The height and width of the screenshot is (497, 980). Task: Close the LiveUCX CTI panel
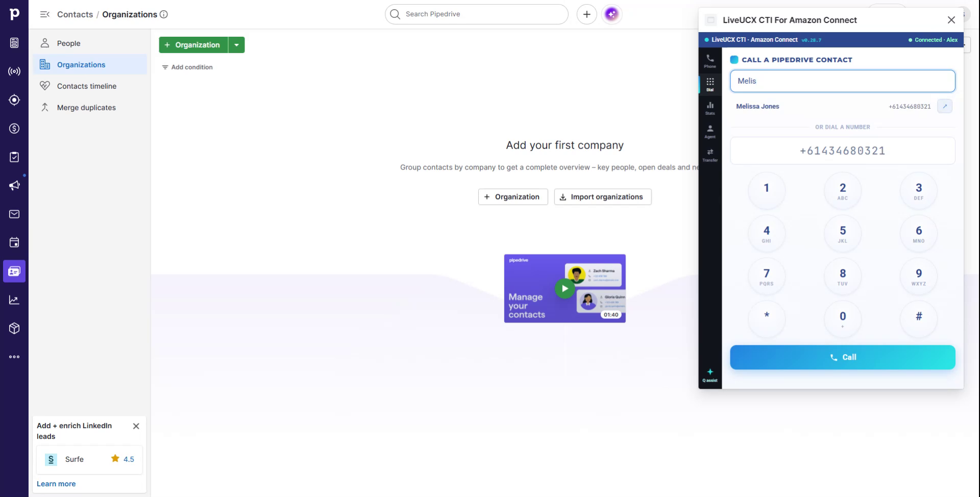[951, 20]
